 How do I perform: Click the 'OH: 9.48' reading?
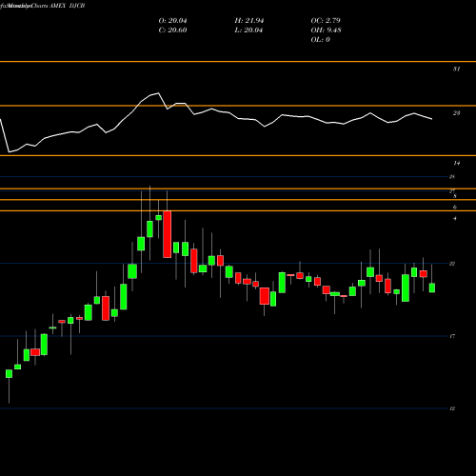327,30
